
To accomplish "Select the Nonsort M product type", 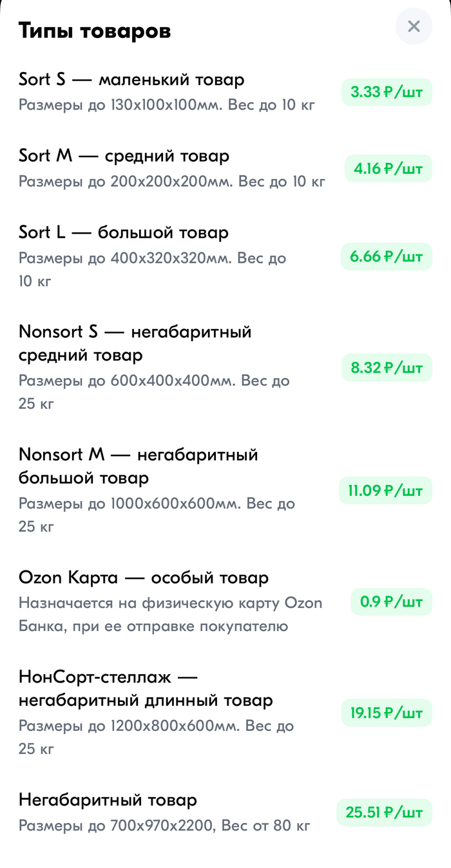I will pyautogui.click(x=139, y=466).
